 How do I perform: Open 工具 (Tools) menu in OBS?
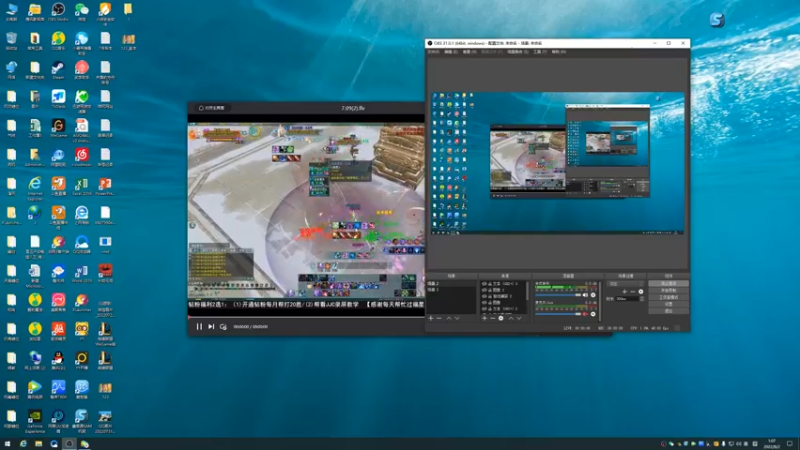pos(540,52)
